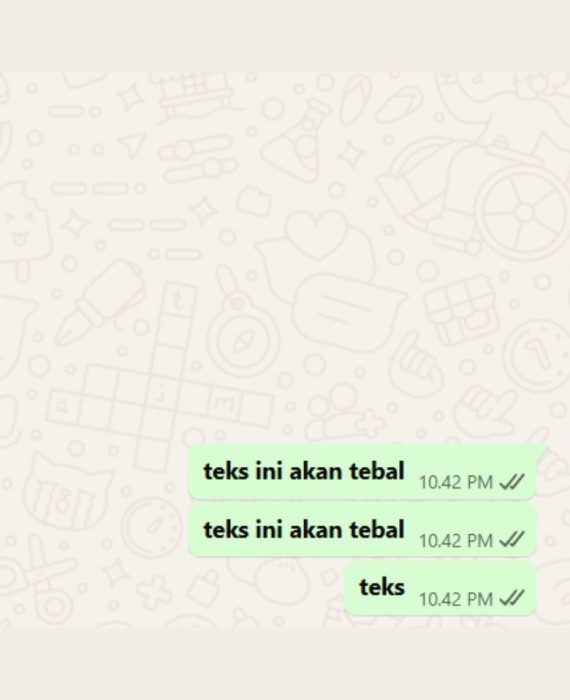Select the second 'teks ini akan tebal' message bubble
This screenshot has width=570, height=700.
click(x=362, y=530)
